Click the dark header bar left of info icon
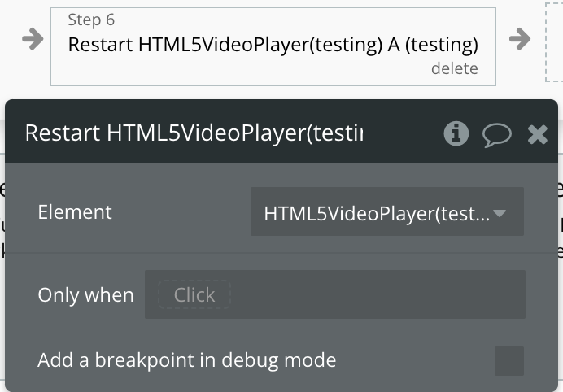 [402, 133]
